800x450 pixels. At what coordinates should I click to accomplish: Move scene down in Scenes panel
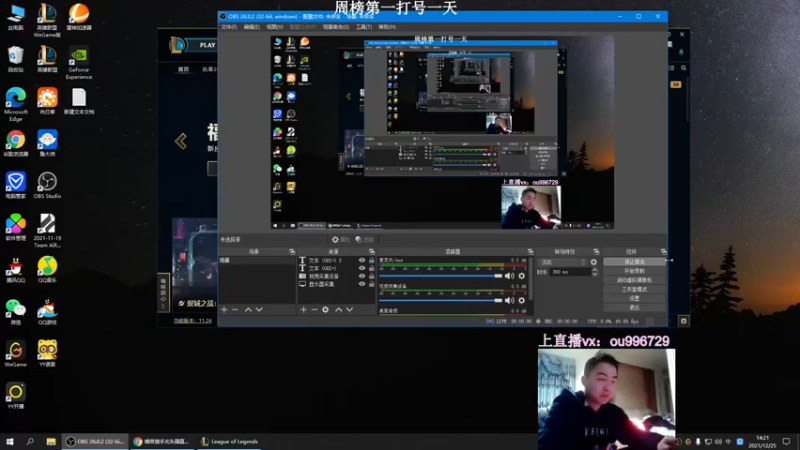tap(259, 310)
